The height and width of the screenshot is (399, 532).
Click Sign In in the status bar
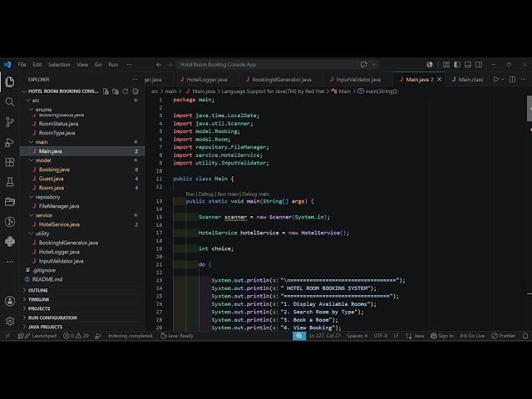(442, 336)
